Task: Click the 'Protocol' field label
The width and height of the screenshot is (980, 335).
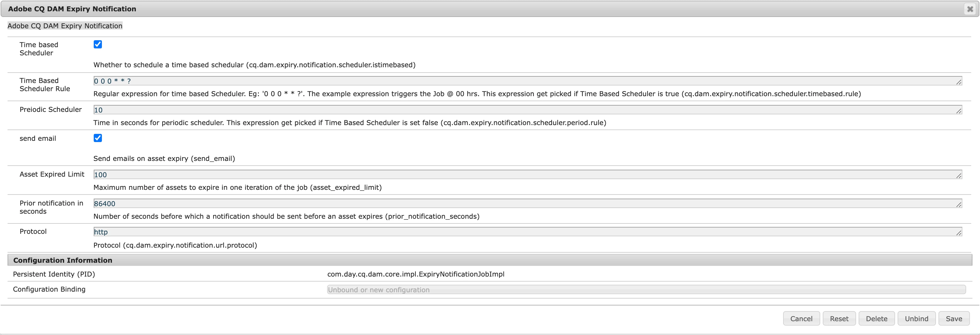Action: pos(33,232)
